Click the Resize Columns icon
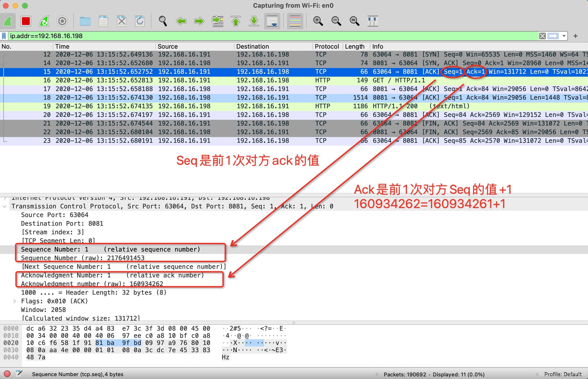Screen dimensions: 588x379 (372, 21)
